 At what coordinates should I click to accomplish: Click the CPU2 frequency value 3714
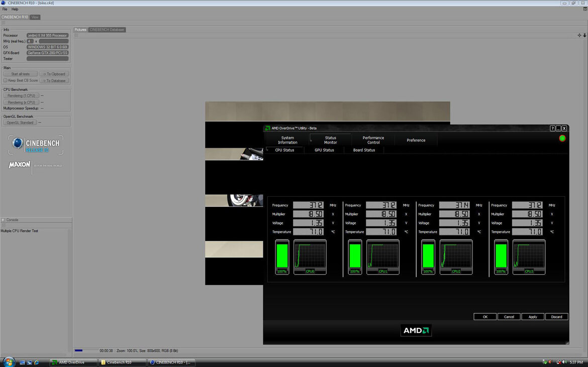point(454,205)
